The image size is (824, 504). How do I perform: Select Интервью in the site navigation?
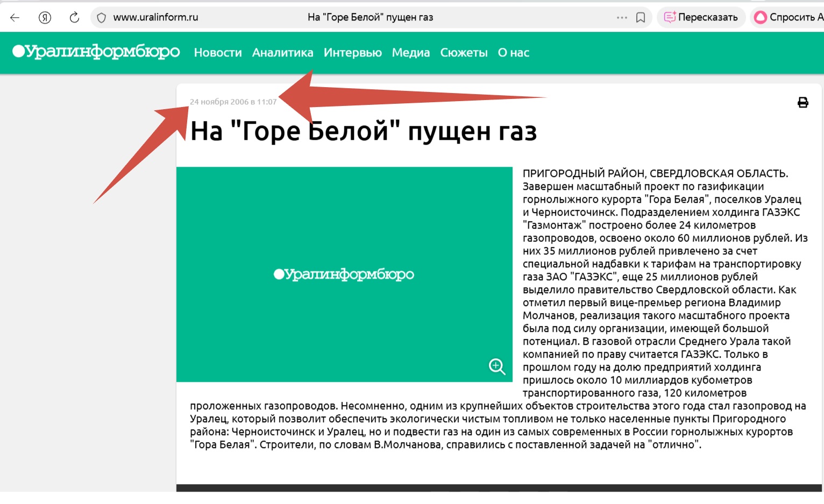point(352,53)
